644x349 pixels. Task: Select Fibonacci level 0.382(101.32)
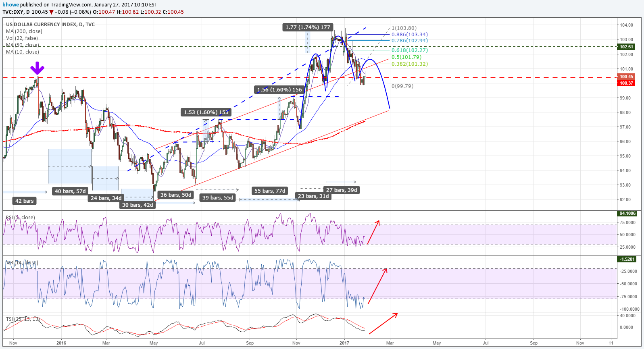(410, 64)
